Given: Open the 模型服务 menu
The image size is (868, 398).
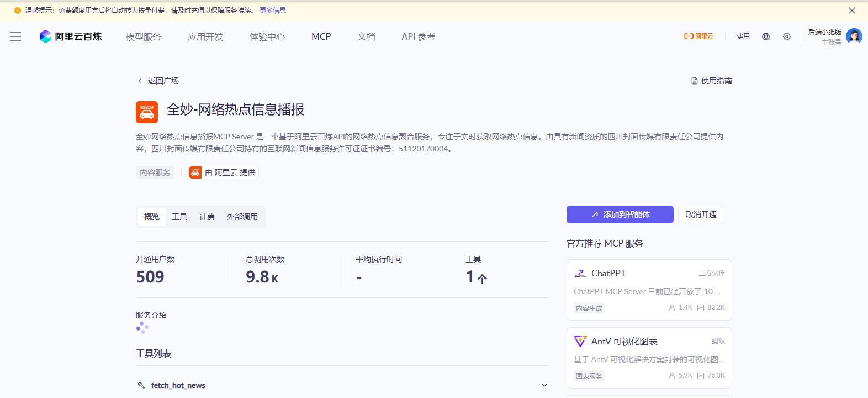Looking at the screenshot, I should pos(144,36).
